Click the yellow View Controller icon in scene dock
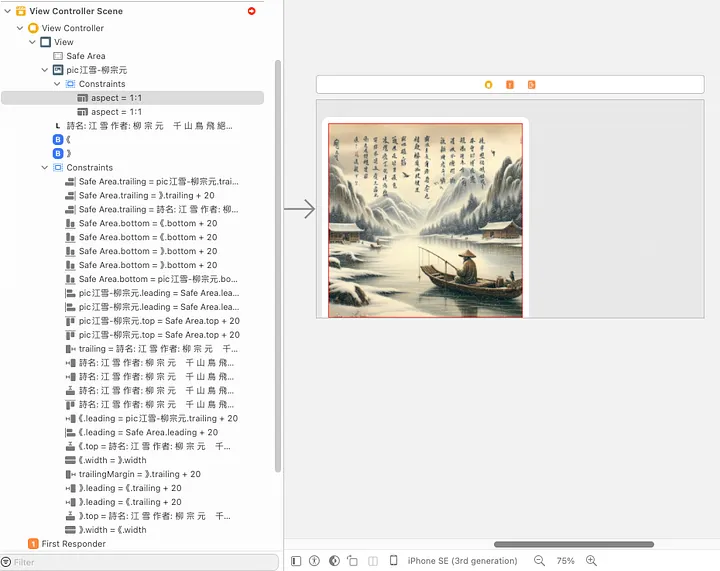This screenshot has height=571, width=720. tap(489, 85)
